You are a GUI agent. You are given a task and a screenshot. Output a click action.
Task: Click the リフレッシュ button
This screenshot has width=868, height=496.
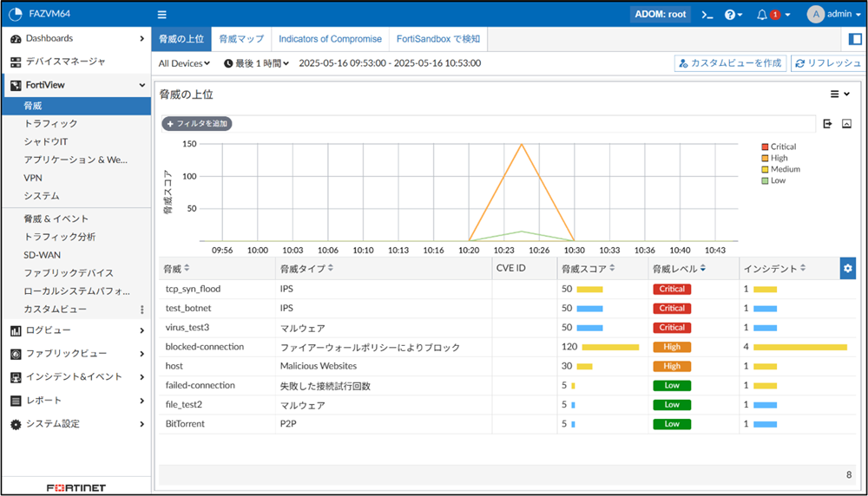[829, 63]
